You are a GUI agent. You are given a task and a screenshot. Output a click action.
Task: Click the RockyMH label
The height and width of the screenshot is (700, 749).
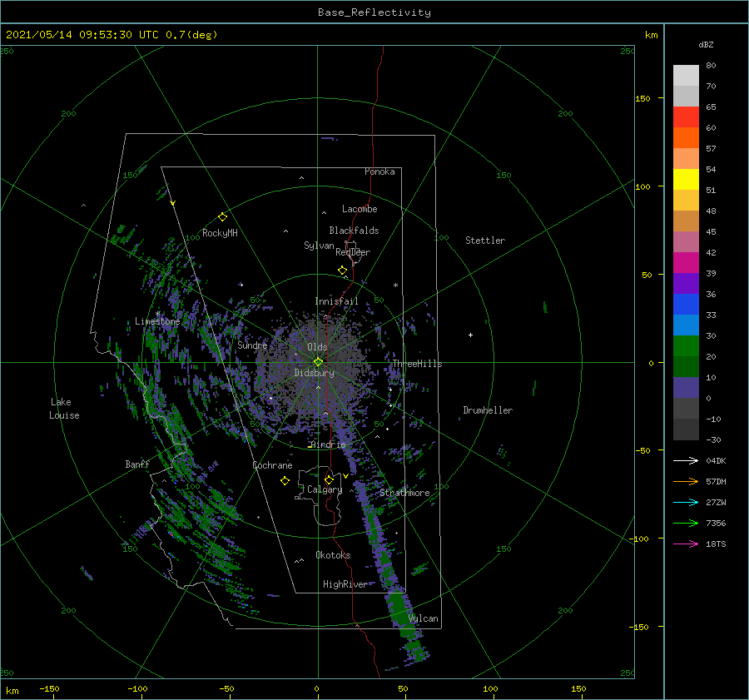pyautogui.click(x=220, y=233)
